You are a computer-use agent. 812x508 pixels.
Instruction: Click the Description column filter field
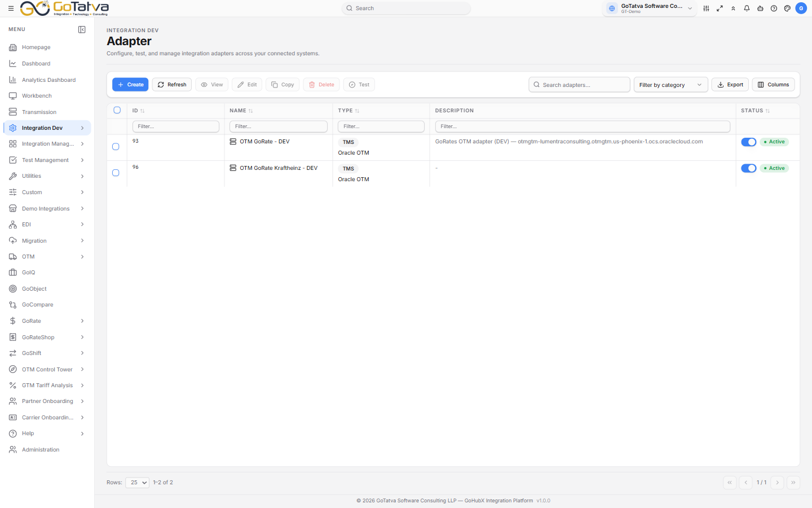(x=582, y=126)
